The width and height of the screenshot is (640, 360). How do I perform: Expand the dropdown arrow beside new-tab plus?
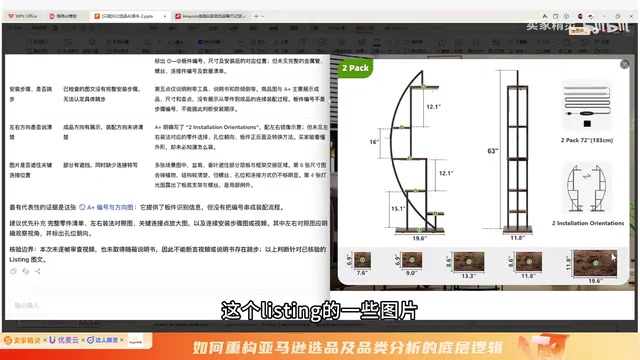click(263, 16)
